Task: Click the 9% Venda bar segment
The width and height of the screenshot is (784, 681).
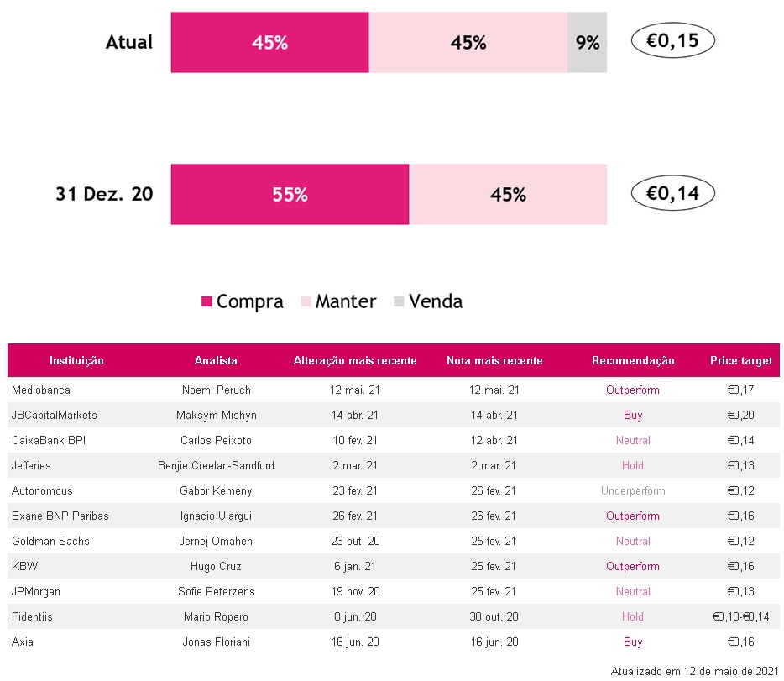Action: (588, 43)
